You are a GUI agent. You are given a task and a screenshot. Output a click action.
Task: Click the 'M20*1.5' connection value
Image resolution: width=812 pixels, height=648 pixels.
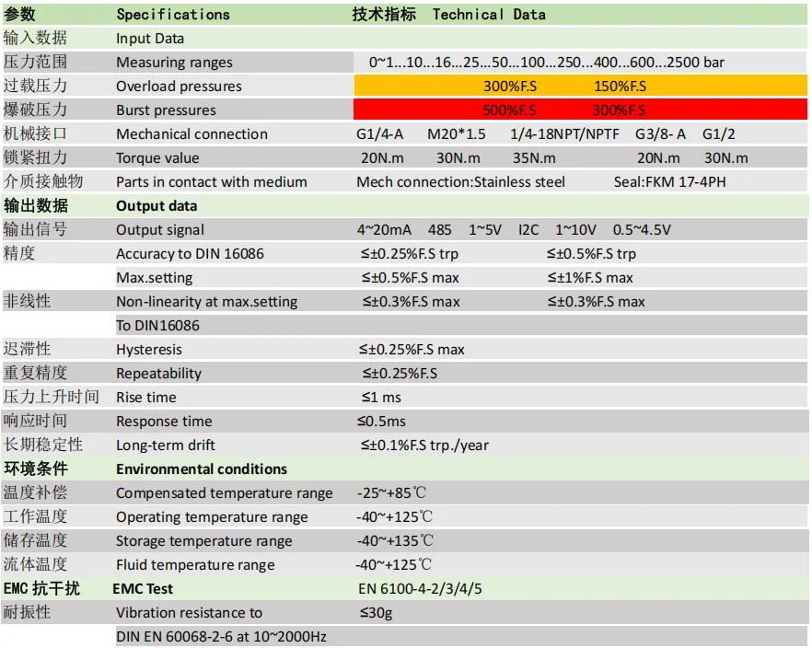(x=457, y=134)
